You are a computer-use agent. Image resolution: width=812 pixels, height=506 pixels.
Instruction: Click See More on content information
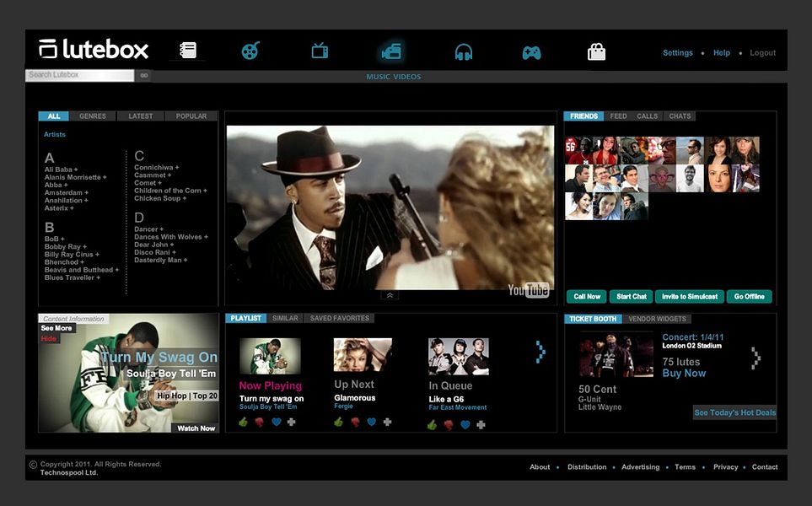pos(56,328)
